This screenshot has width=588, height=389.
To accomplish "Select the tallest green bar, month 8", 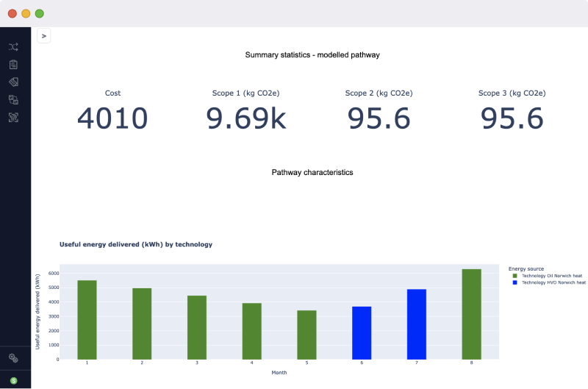I will pyautogui.click(x=471, y=314).
